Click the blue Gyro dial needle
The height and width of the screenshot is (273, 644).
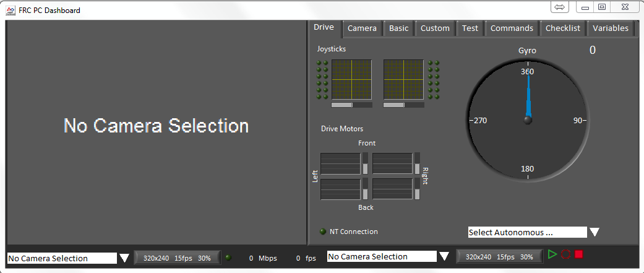(528, 97)
